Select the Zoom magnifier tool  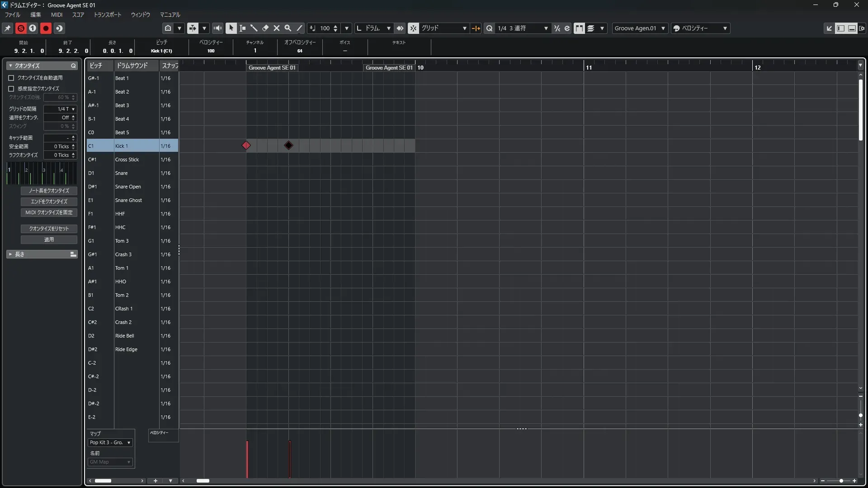tap(288, 28)
